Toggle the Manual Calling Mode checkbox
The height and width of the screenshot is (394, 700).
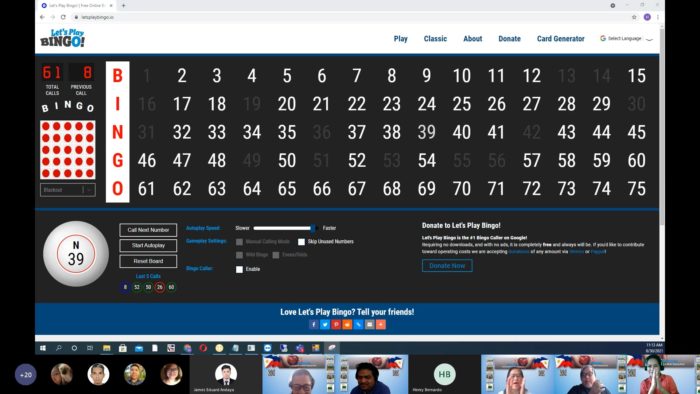[x=239, y=241]
